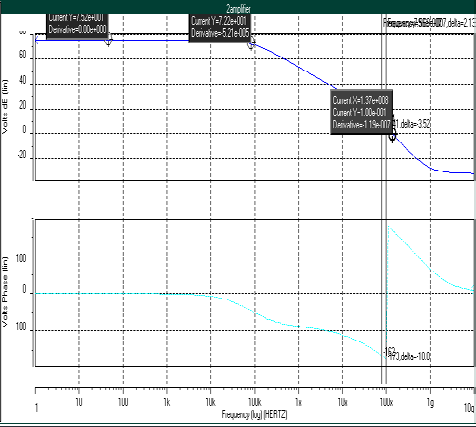This screenshot has width=476, height=427.
Task: Click the 100x tick label on frequency axis
Action: pyautogui.click(x=386, y=403)
